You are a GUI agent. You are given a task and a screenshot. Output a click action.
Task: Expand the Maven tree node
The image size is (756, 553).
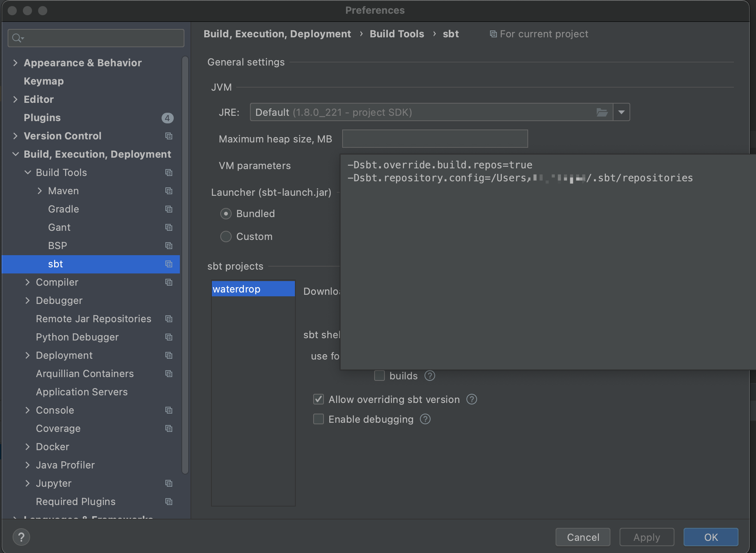pos(40,191)
